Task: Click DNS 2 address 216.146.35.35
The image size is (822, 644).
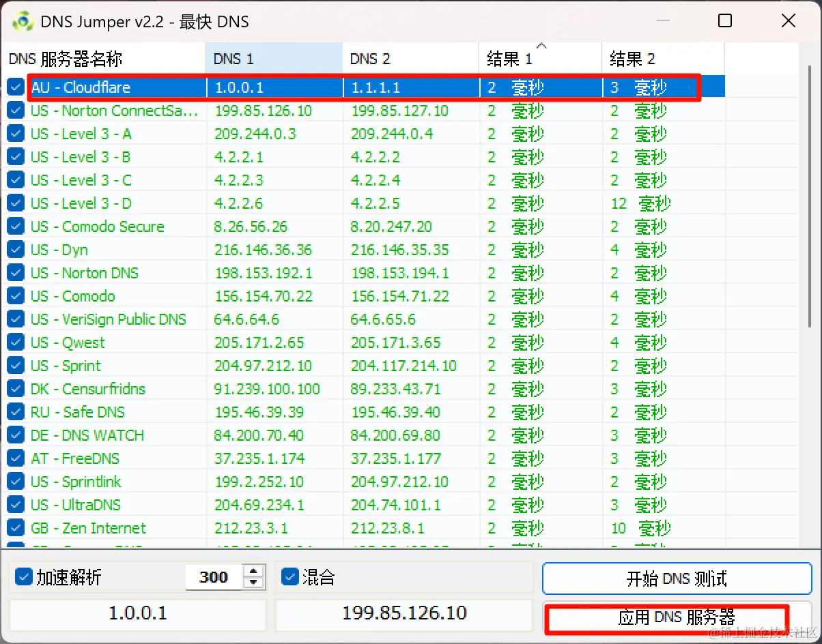Action: tap(400, 250)
